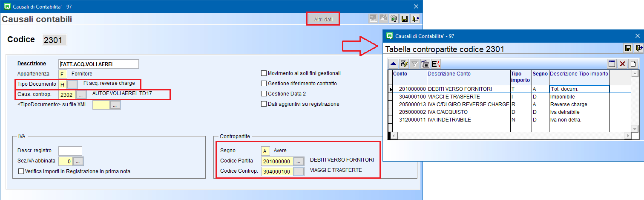Click the recycle bin delete icon
This screenshot has width=644, height=200.
tap(394, 18)
